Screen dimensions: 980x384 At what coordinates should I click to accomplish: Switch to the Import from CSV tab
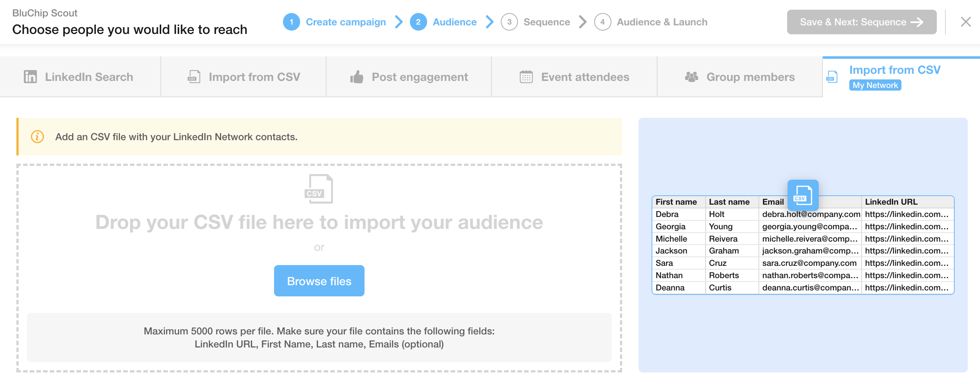coord(244,77)
